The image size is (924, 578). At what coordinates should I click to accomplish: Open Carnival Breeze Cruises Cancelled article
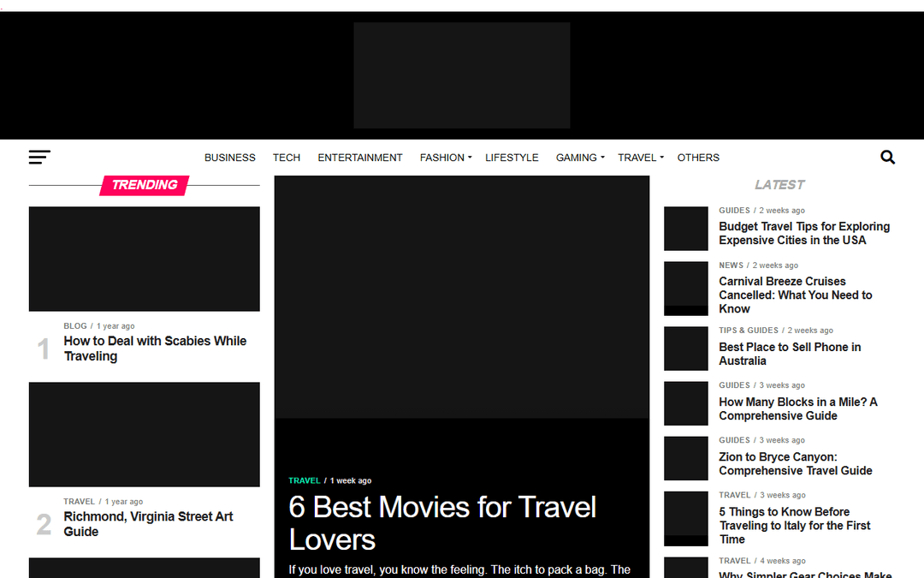pyautogui.click(x=795, y=295)
